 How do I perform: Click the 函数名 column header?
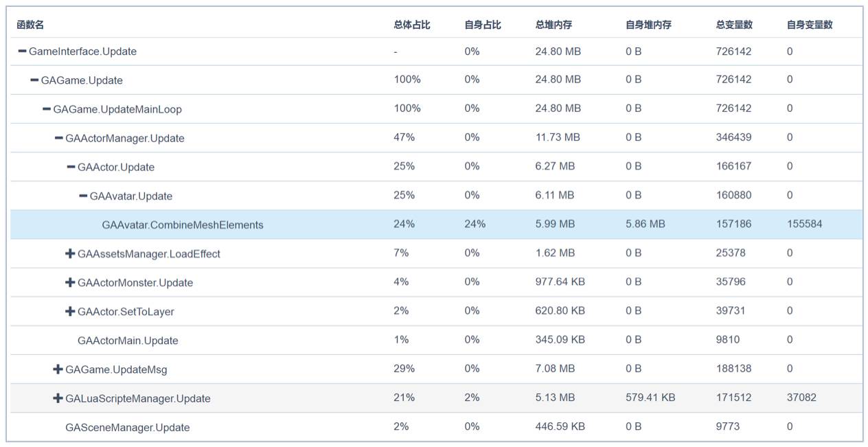30,25
